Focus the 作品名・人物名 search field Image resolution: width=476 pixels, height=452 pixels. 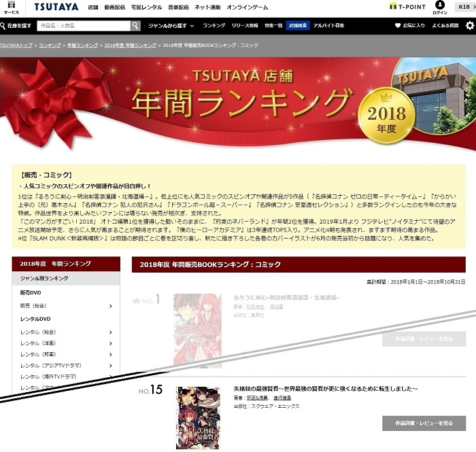(x=84, y=26)
